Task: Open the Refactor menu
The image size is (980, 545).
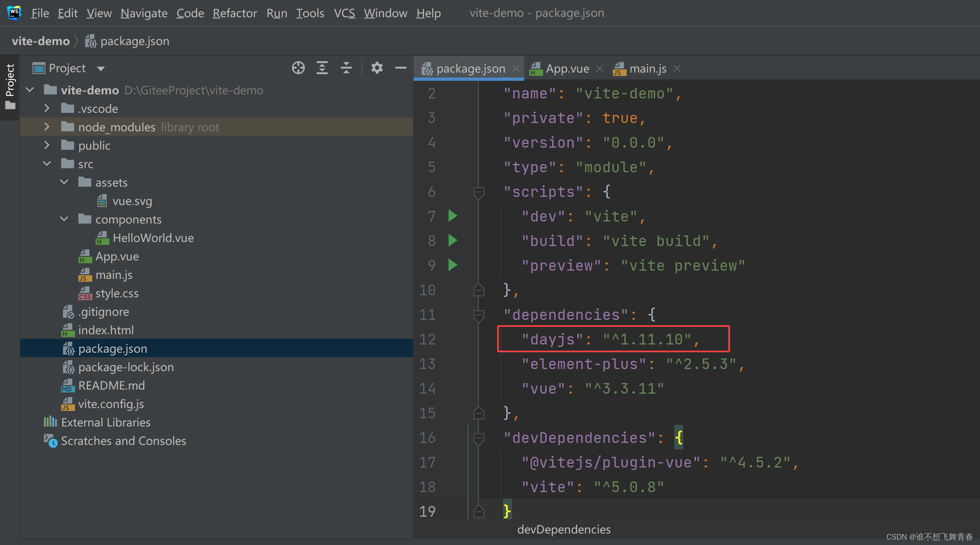Action: point(235,13)
